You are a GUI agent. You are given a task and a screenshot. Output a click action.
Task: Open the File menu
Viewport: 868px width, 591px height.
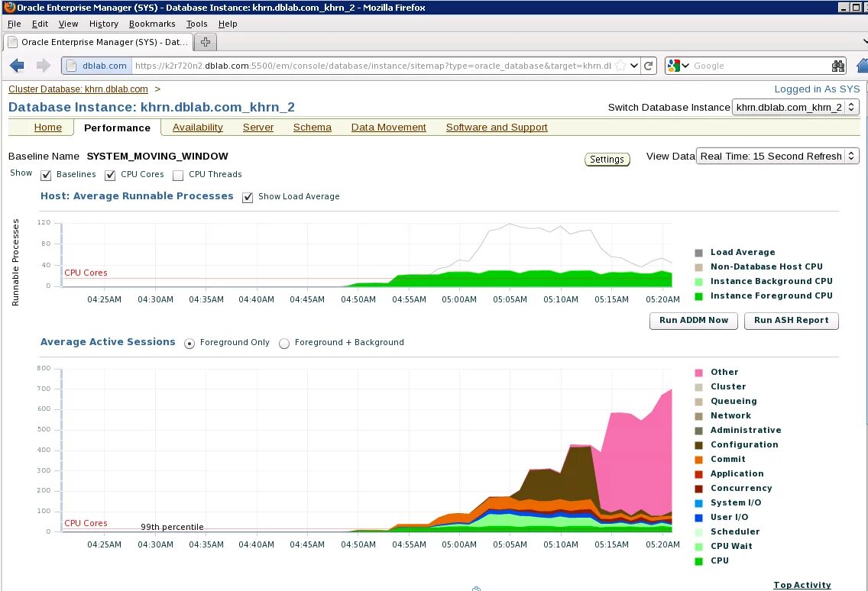coord(15,24)
